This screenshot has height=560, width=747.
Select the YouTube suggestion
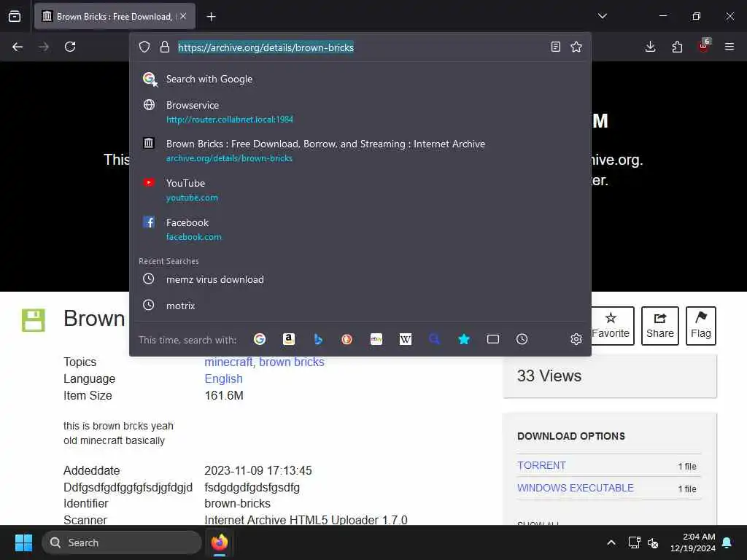360,190
